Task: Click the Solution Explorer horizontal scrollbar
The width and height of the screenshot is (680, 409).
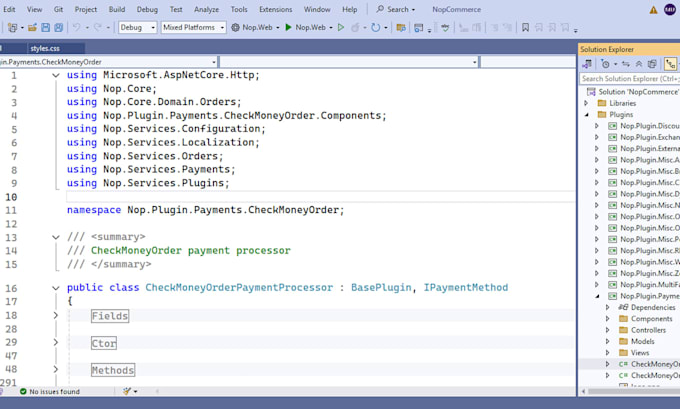Action: 633,391
